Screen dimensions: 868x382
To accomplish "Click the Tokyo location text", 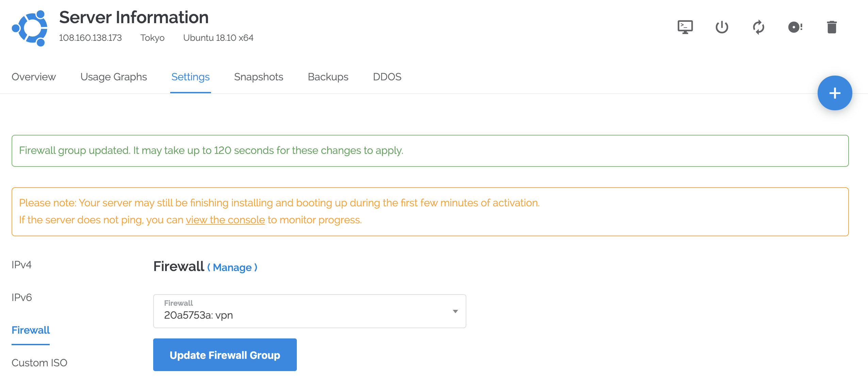I will pyautogui.click(x=152, y=38).
